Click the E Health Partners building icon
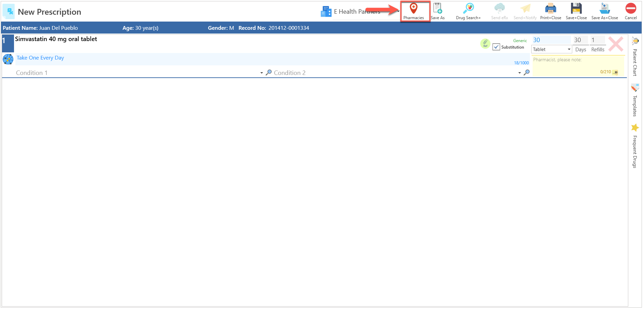The width and height of the screenshot is (644, 309). [326, 11]
